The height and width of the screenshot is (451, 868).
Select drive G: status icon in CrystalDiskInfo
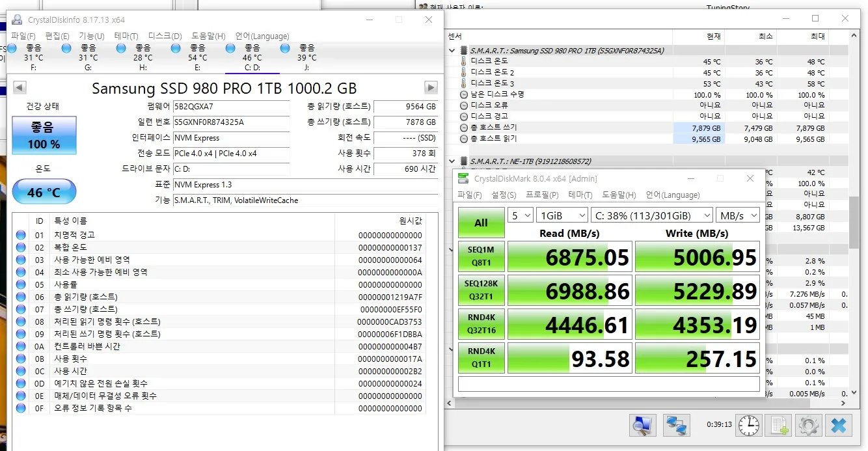click(x=66, y=48)
